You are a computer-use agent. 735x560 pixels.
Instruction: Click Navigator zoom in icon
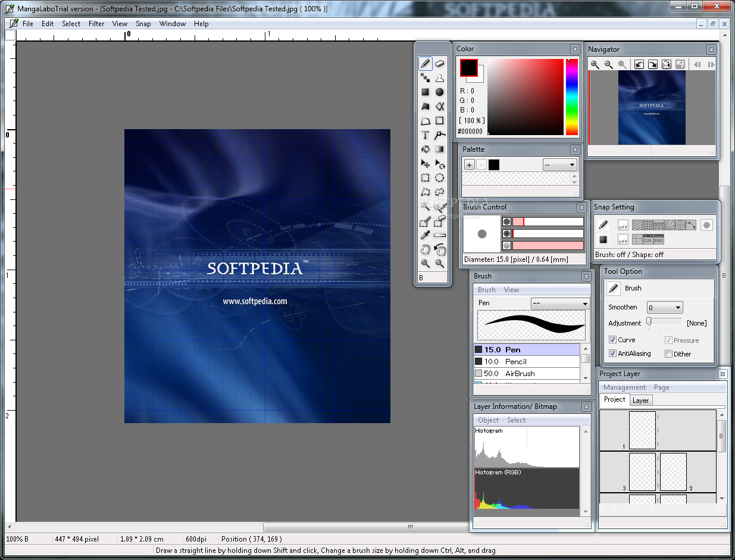pyautogui.click(x=595, y=64)
